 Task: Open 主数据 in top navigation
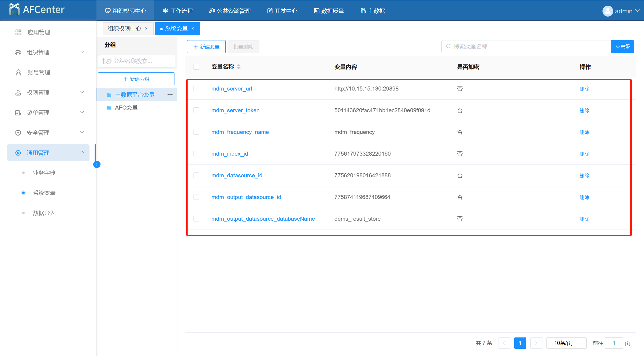tap(373, 11)
